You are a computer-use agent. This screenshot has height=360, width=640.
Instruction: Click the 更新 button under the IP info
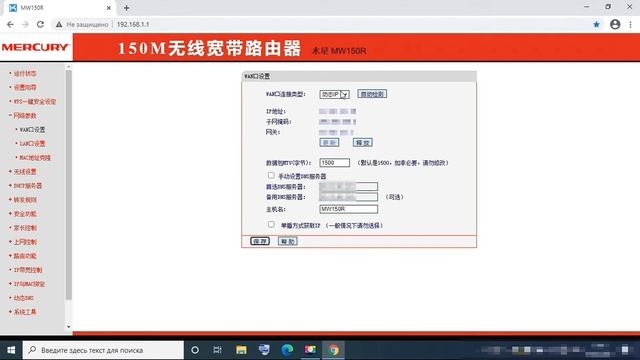pos(329,142)
